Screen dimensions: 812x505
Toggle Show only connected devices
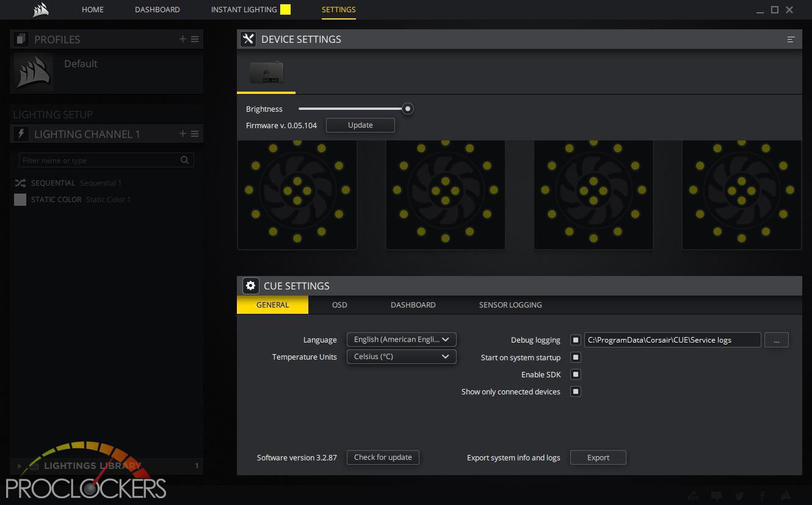(576, 391)
